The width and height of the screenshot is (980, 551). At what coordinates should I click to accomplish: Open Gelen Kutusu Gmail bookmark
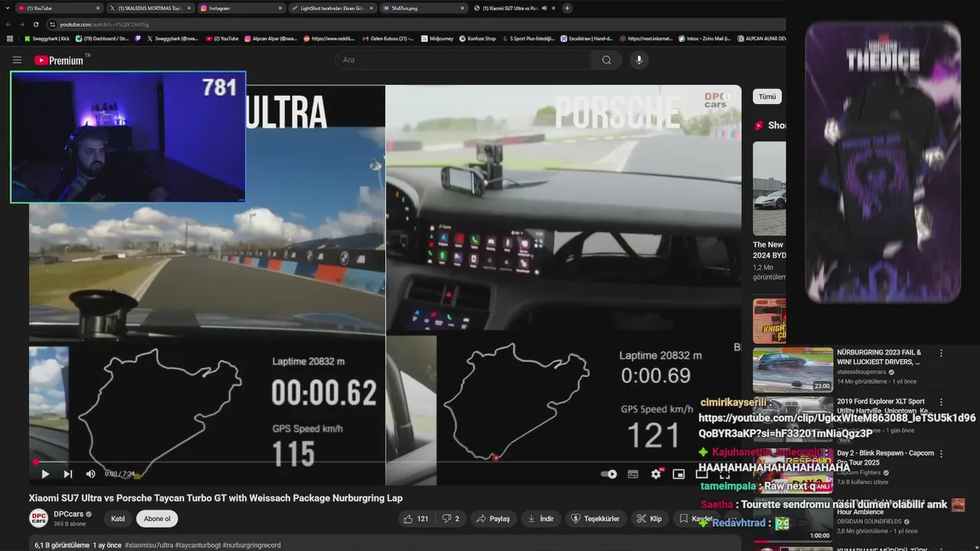[387, 38]
